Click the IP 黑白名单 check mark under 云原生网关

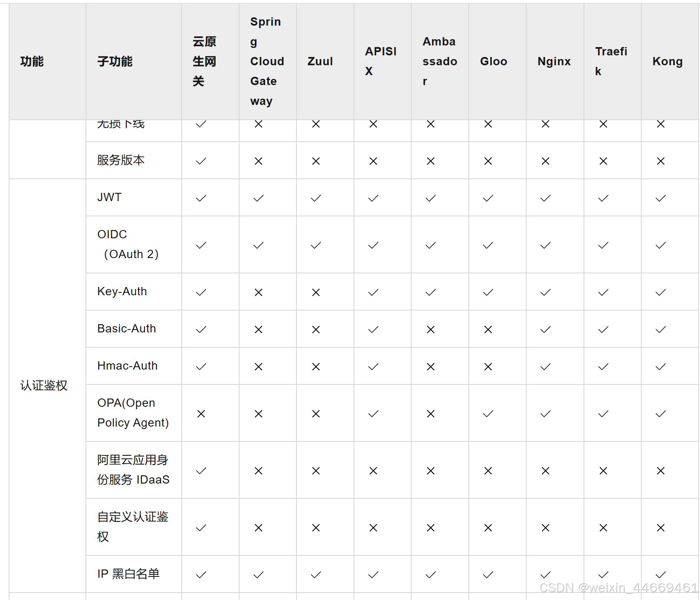(201, 575)
